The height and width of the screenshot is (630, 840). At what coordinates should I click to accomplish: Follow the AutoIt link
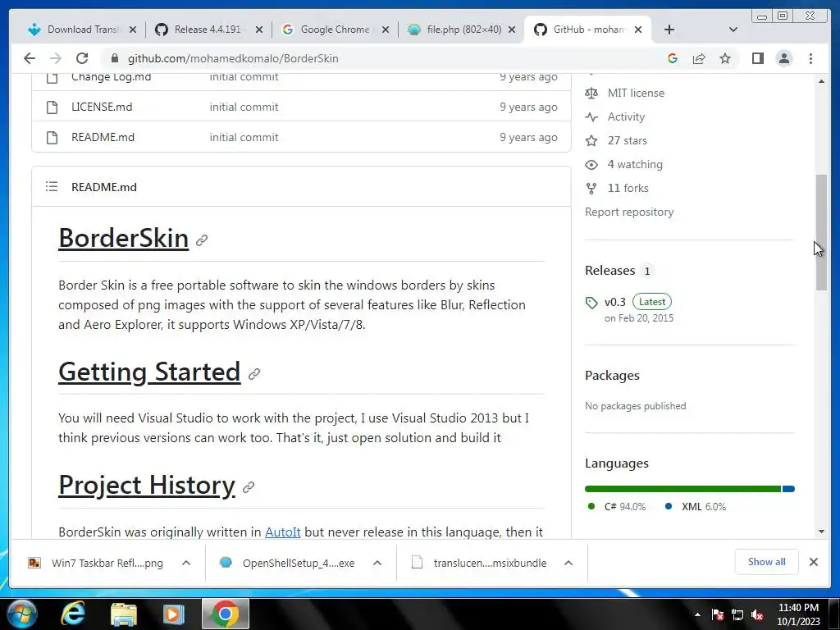[x=283, y=532]
